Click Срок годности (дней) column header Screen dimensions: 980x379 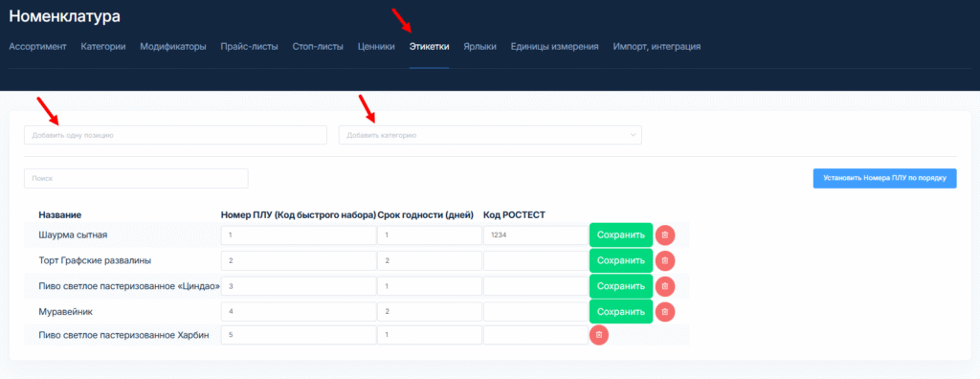click(x=426, y=214)
